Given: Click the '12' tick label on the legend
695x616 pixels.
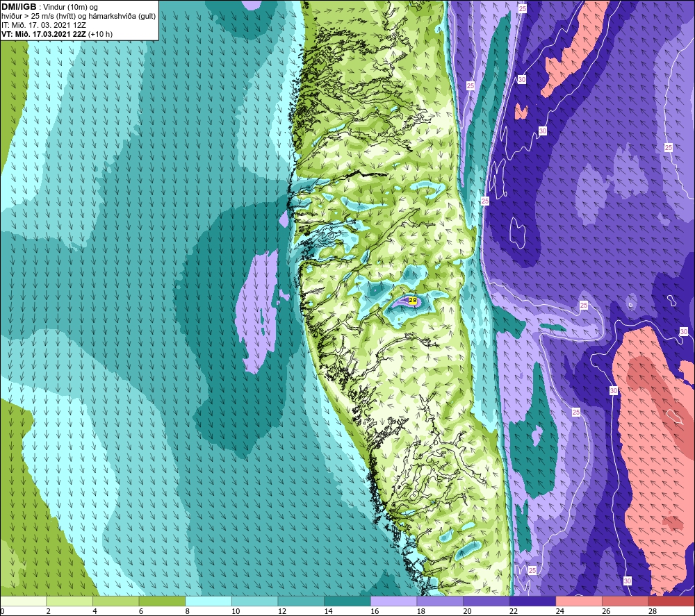Looking at the screenshot, I should (x=282, y=611).
